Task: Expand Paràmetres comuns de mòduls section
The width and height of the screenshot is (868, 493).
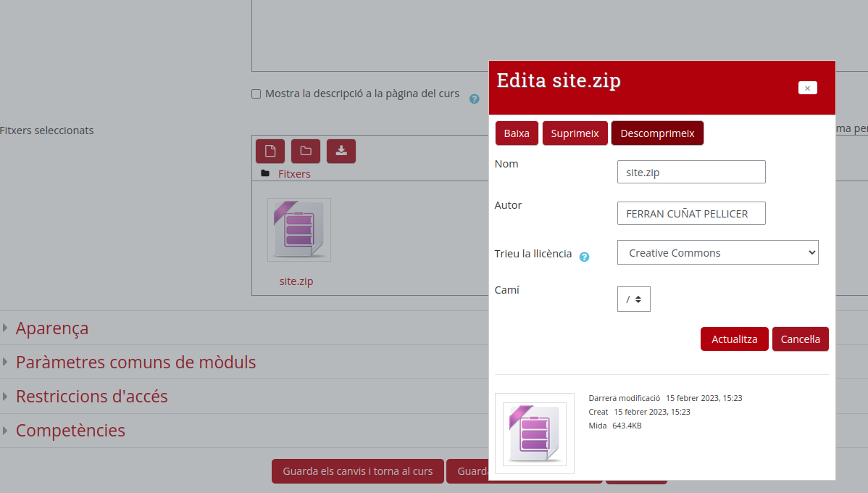Action: pos(135,362)
